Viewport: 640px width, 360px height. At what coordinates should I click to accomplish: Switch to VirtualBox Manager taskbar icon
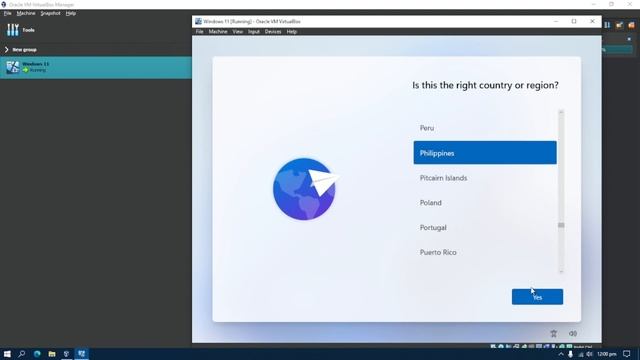pyautogui.click(x=67, y=354)
